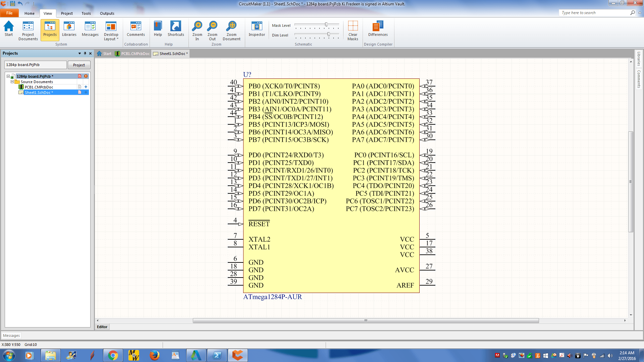Select PCB1.CMPcbDoc in the project tree

point(39,87)
